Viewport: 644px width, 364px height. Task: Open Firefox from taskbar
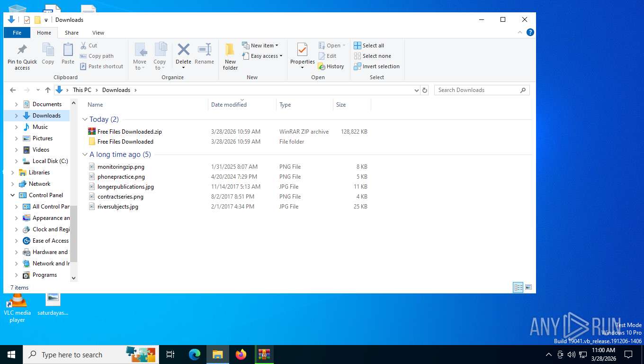[x=241, y=355]
